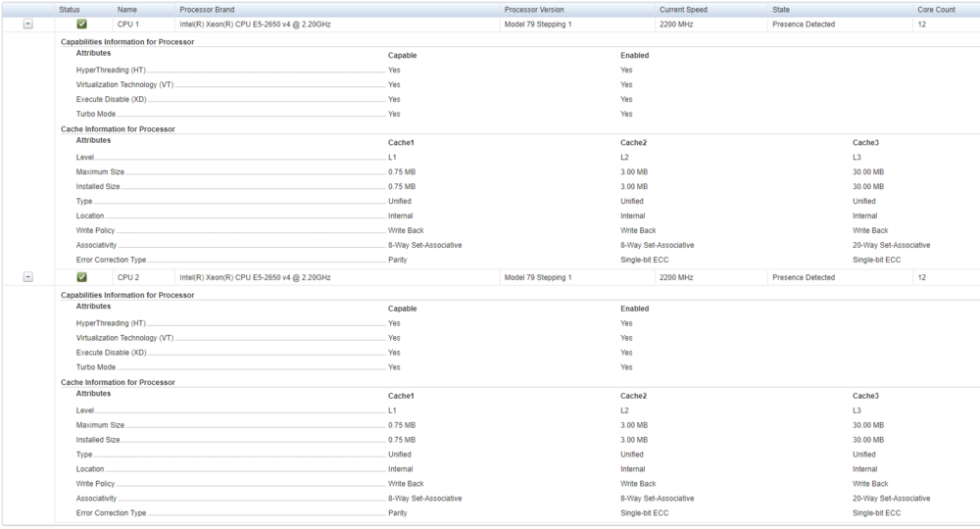
Task: Click CPU 1 Parity error correction value
Action: (x=398, y=260)
